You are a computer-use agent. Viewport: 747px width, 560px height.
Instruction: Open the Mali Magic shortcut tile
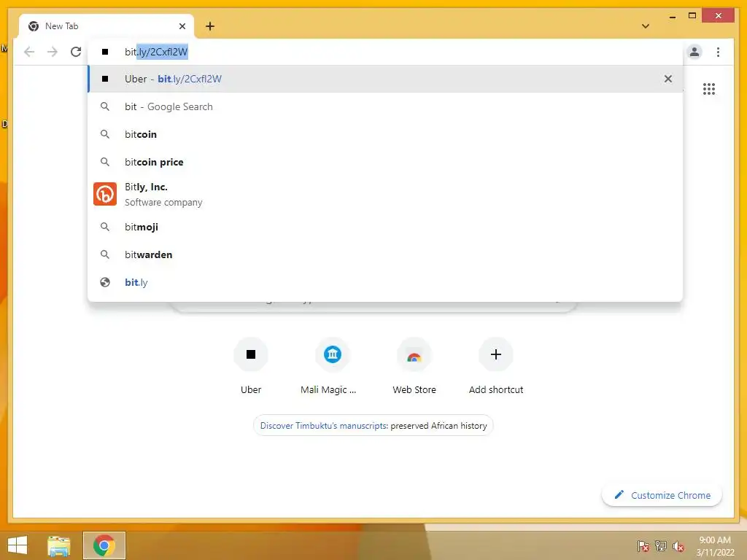[x=332, y=366]
